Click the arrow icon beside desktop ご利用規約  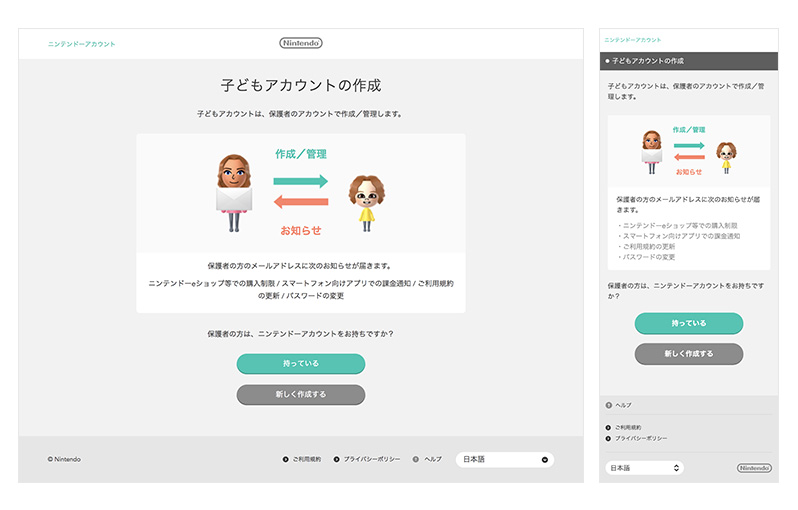(x=285, y=460)
